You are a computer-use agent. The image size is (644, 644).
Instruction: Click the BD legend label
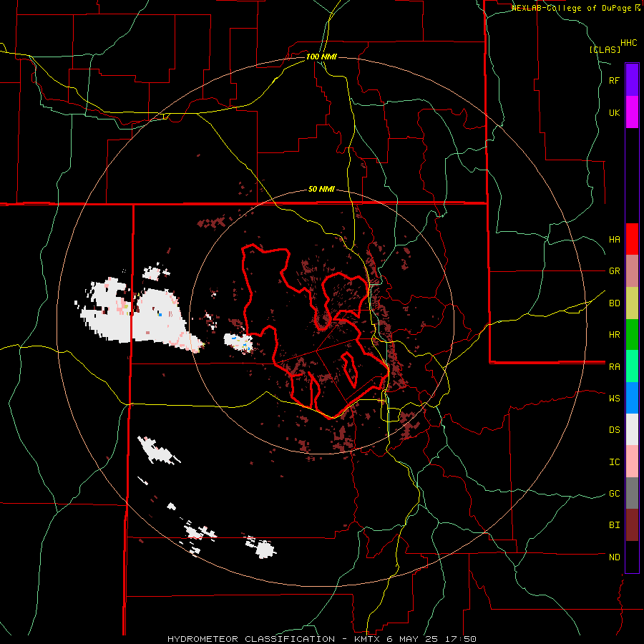click(614, 303)
